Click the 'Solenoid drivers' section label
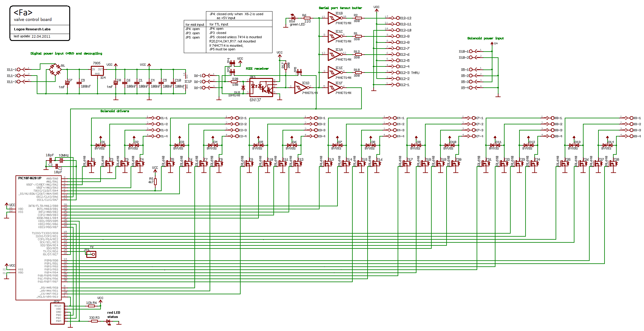Screen dimensions: 644x331 point(115,111)
